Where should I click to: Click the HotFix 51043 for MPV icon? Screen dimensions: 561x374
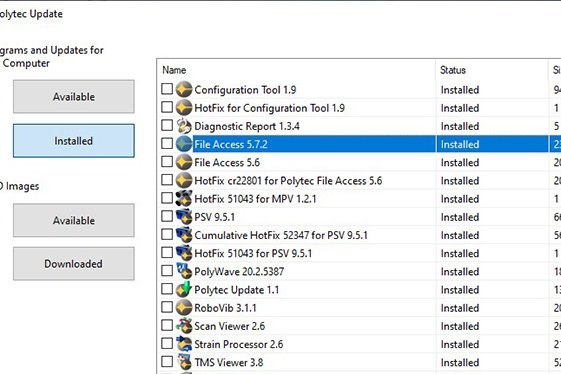[184, 198]
